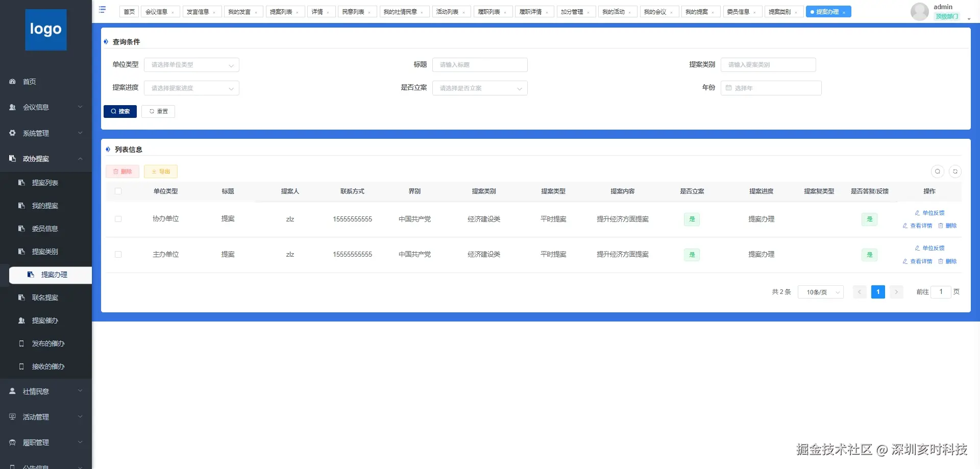Screen dimensions: 980x469
Task: Click 查看详情 in the 主办单位 row
Action: (x=917, y=261)
